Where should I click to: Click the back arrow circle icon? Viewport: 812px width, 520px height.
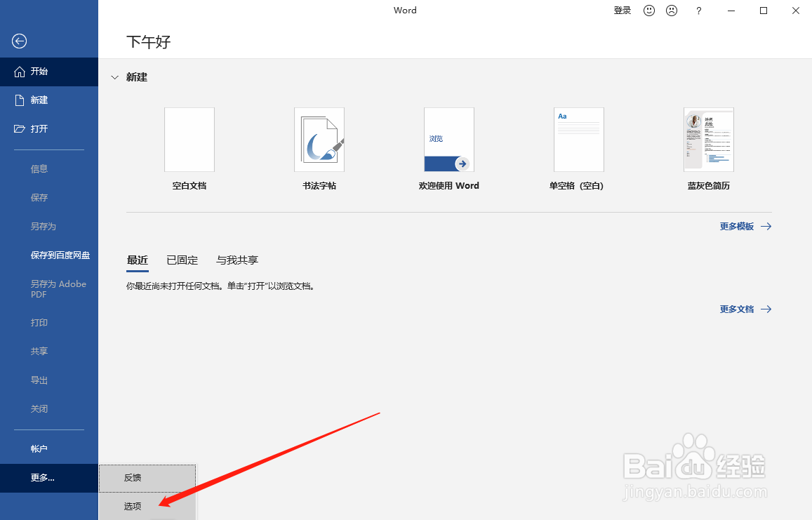tap(19, 41)
